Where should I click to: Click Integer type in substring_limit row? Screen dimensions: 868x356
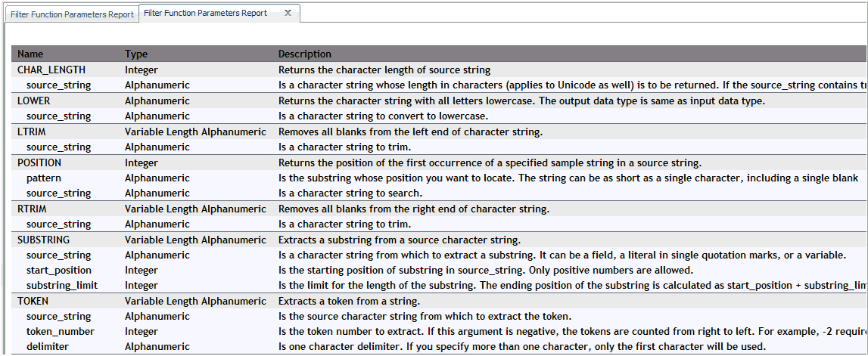(x=142, y=286)
